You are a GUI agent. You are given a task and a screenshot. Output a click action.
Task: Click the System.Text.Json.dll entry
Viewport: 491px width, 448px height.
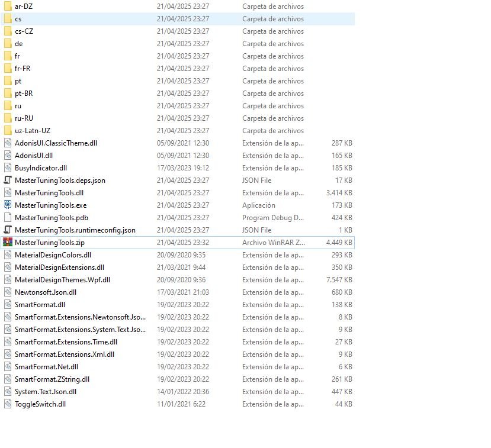(x=46, y=392)
